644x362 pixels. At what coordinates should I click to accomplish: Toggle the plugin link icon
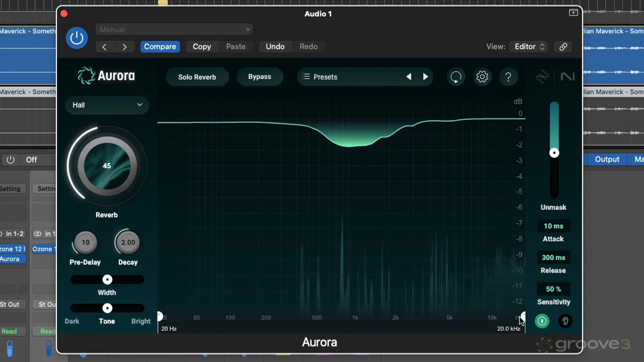coord(563,47)
